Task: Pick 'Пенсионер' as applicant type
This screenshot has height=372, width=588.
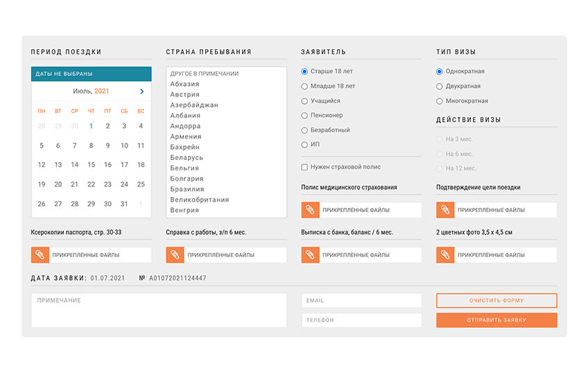Action: pyautogui.click(x=304, y=116)
